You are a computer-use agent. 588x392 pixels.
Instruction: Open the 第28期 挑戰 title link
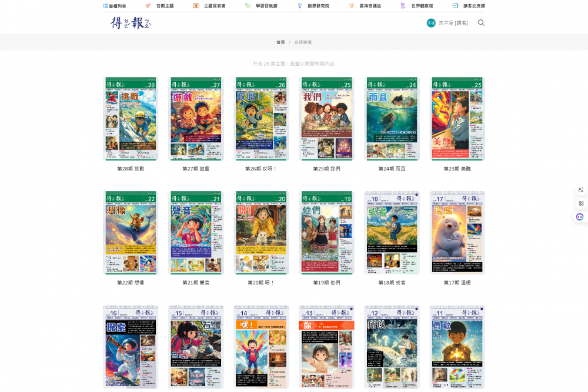(131, 169)
